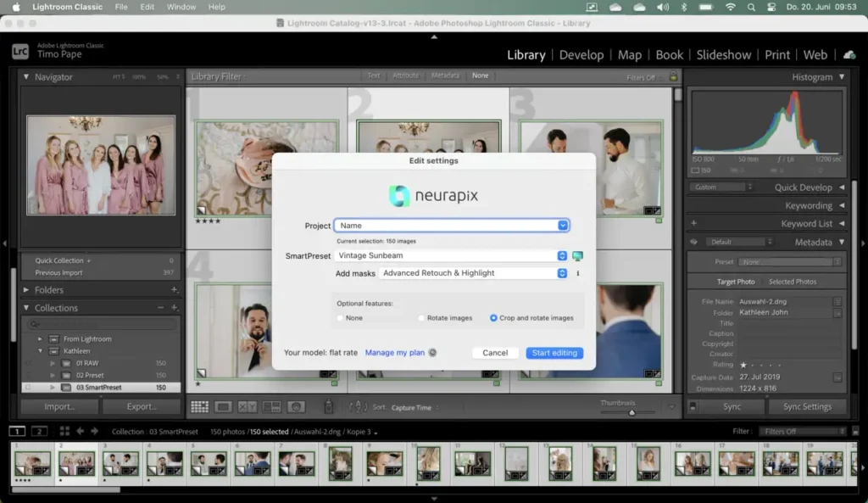Select Metadata library filter tab

coord(445,75)
